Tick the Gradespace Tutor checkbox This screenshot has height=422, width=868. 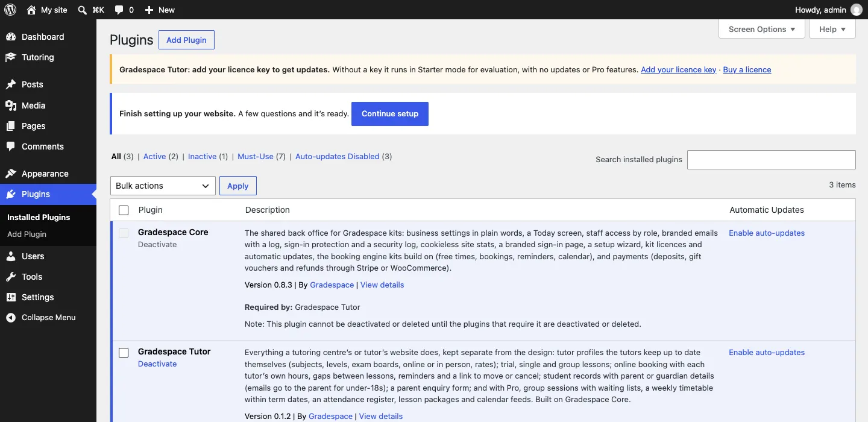(124, 353)
